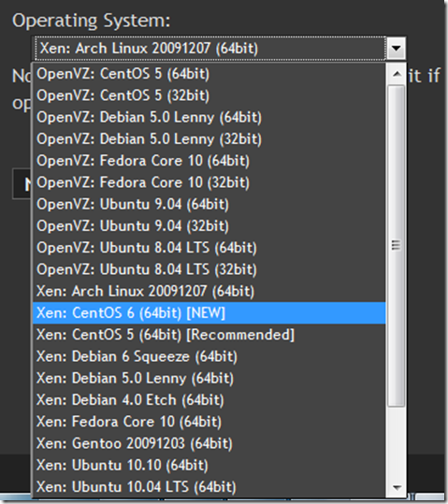Choose Xen: Ubuntu 10.10 (64bit)
Viewport: 448px width, 504px height.
tap(210, 466)
